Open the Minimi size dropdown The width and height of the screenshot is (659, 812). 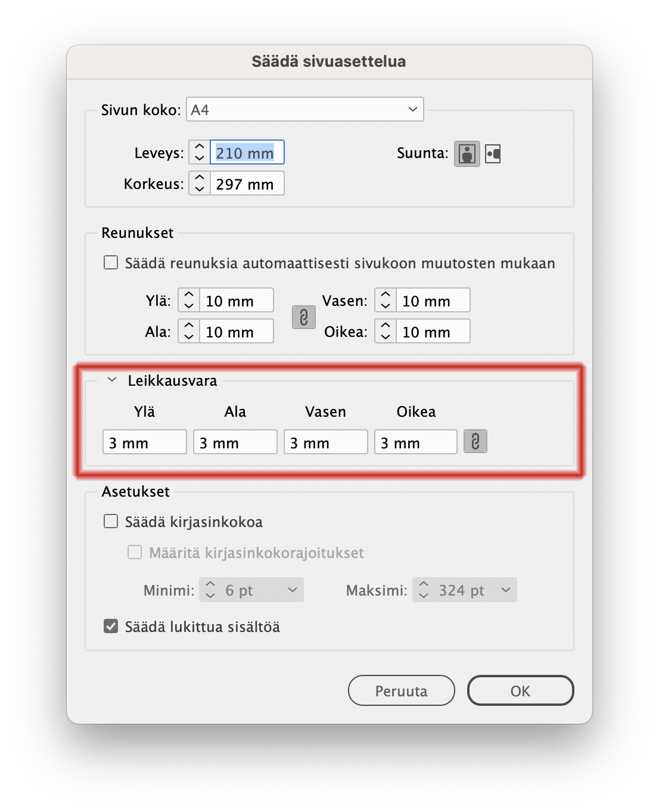coord(291,590)
